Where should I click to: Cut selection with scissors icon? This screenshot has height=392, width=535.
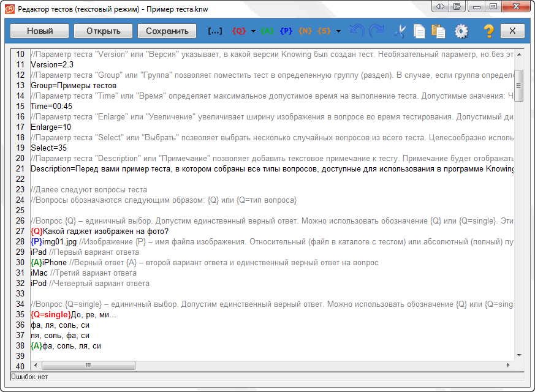click(400, 31)
